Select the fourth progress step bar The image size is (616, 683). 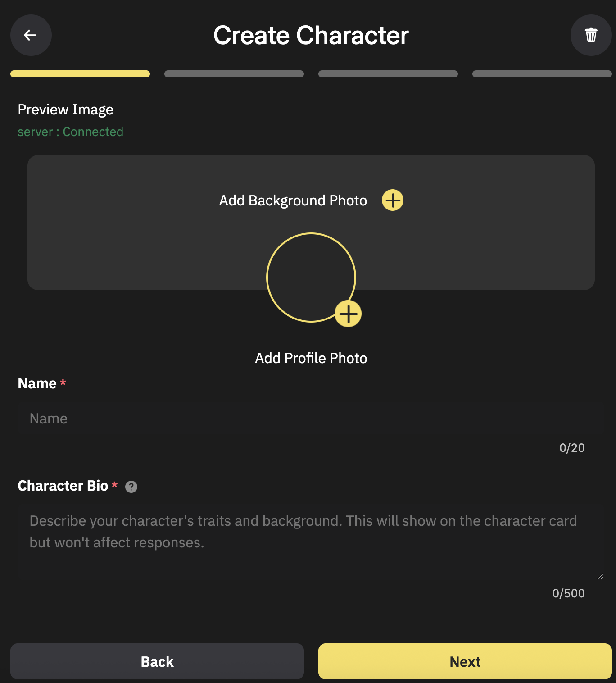[x=542, y=74]
